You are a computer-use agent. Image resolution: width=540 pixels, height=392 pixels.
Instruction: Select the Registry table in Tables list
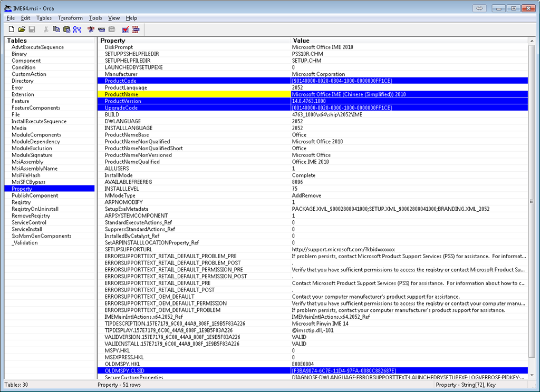click(21, 202)
